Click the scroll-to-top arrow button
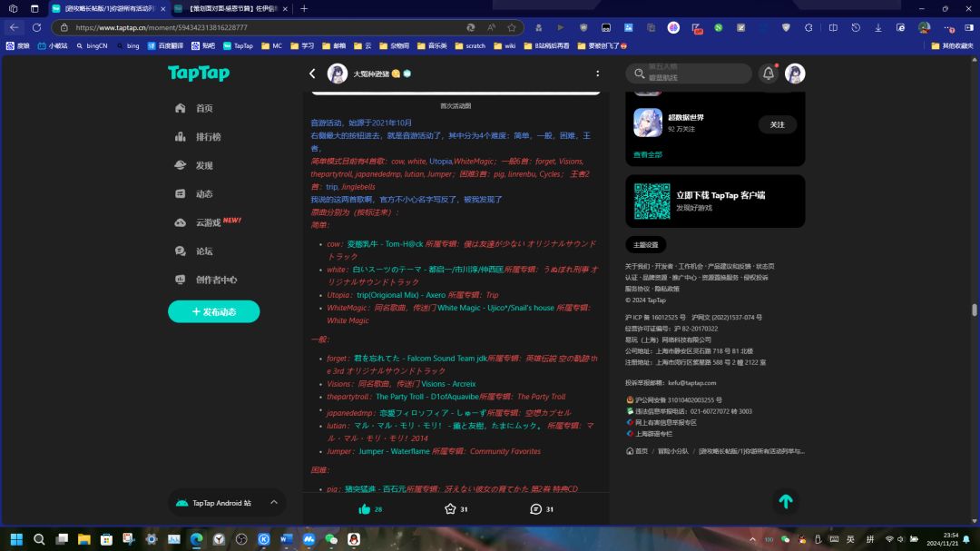 [x=786, y=502]
